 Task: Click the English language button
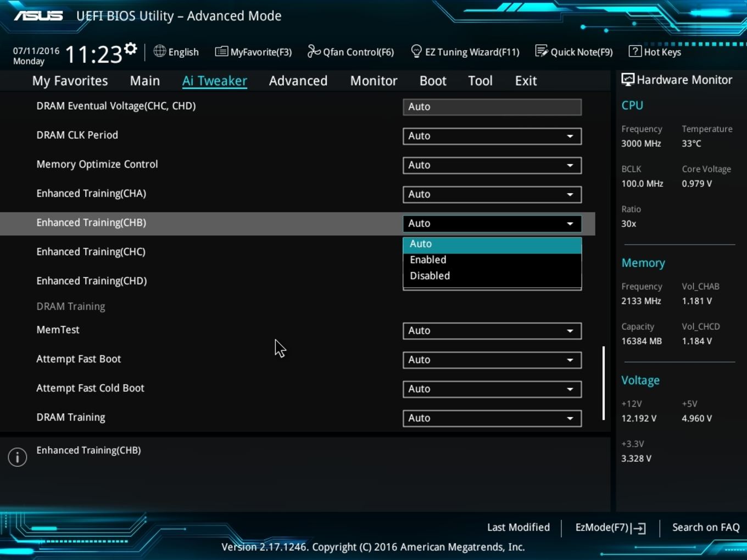point(176,52)
